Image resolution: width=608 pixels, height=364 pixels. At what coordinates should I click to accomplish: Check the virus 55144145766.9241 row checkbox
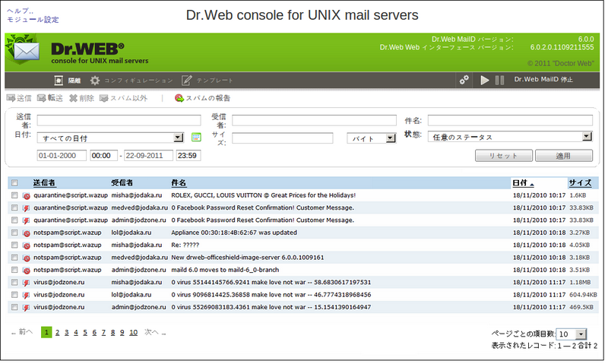pos(14,282)
